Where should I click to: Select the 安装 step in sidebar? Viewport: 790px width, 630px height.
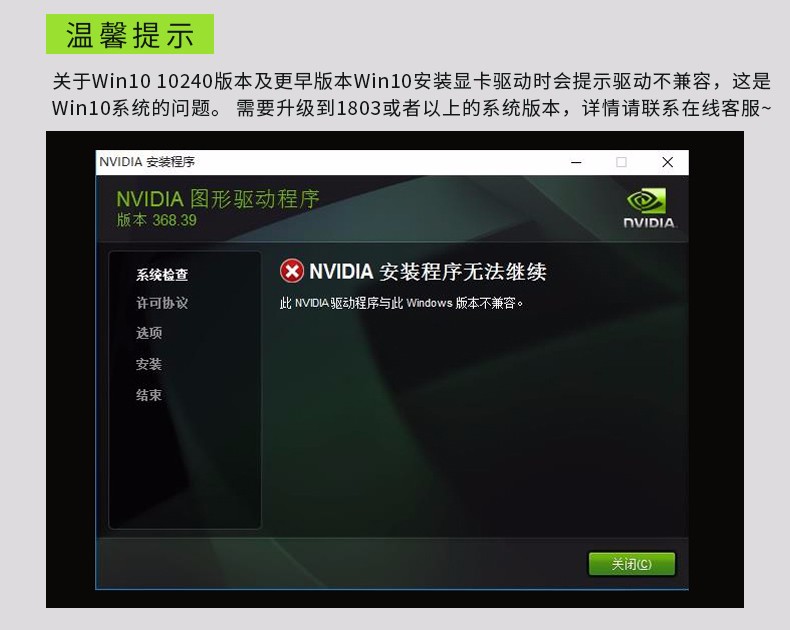tap(149, 364)
